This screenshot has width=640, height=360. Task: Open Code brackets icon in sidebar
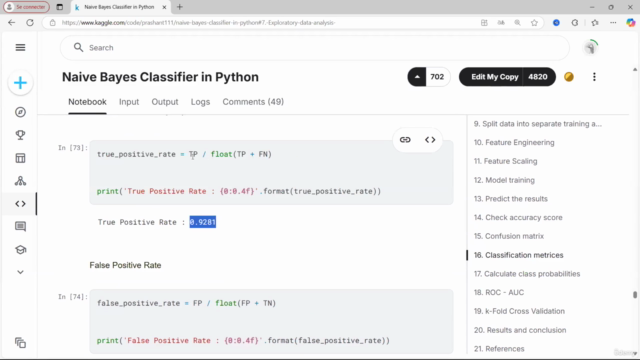pos(20,204)
